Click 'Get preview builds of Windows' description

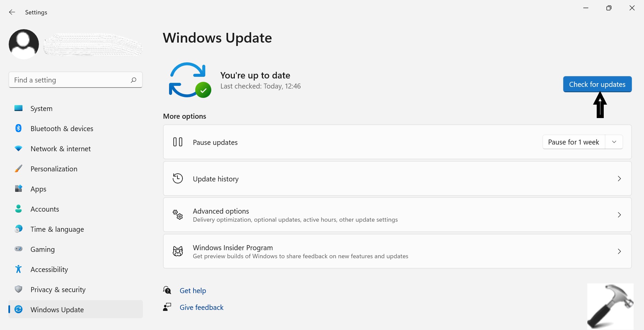coord(301,256)
